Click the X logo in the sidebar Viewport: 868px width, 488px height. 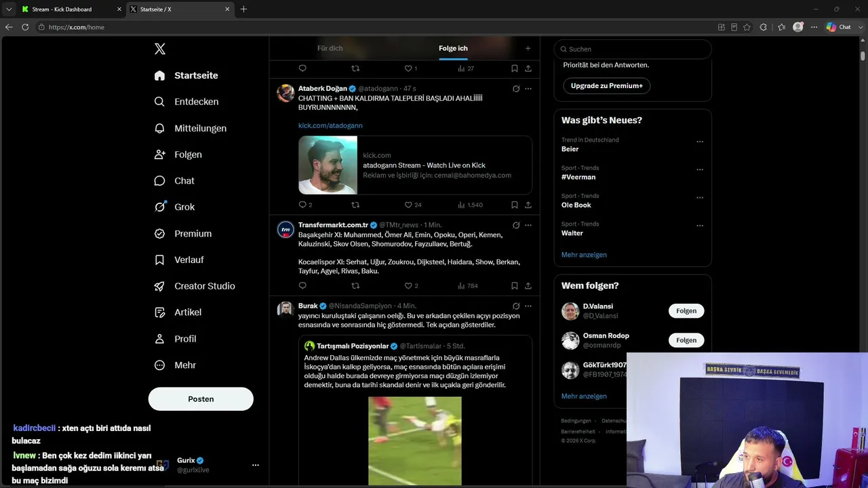tap(160, 49)
